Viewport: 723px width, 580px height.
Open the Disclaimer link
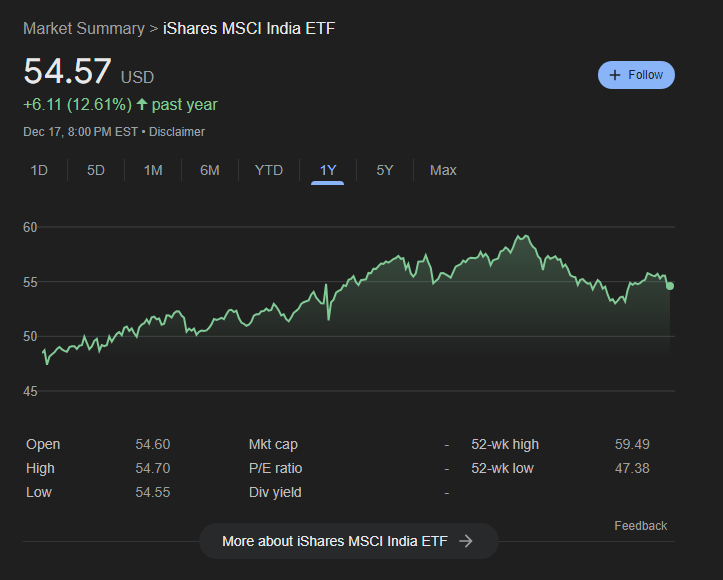tap(177, 132)
